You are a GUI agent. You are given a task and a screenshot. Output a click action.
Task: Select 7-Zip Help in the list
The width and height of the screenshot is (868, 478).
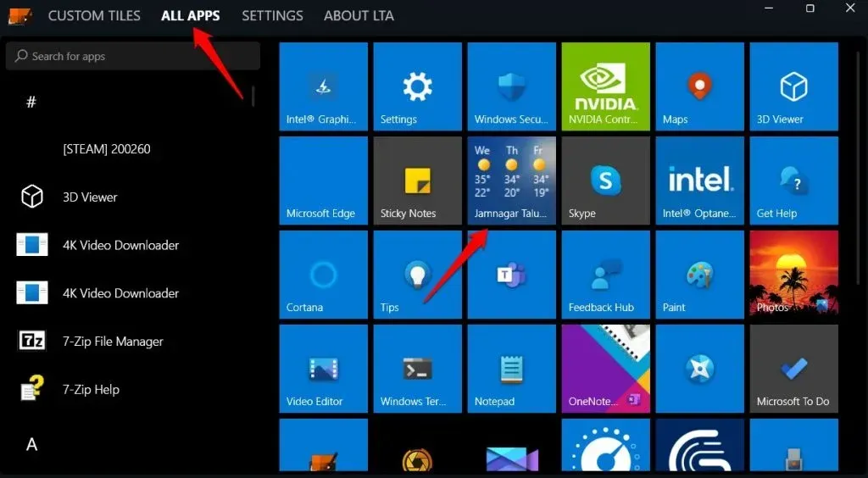pos(91,390)
